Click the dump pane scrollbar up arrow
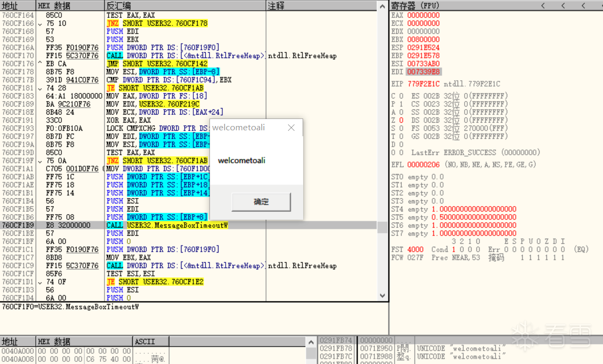 coord(311,342)
